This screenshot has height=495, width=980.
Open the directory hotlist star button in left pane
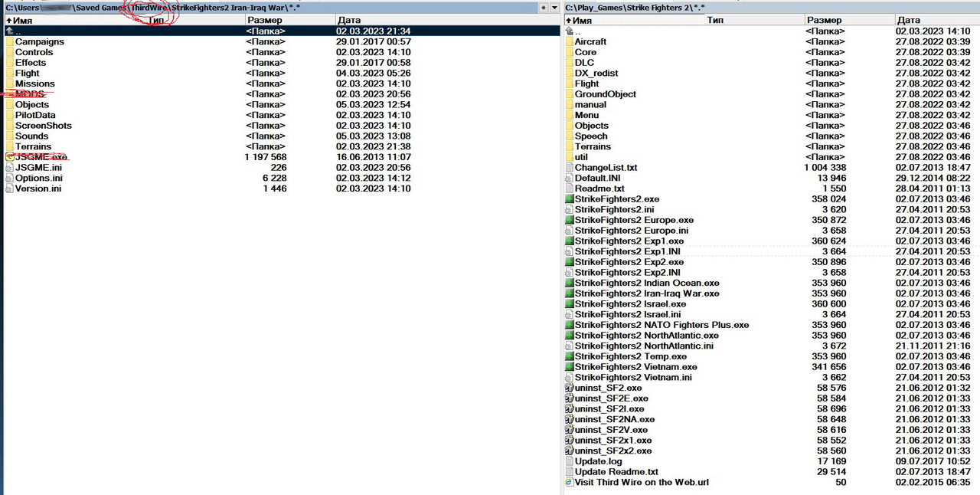[x=544, y=7]
